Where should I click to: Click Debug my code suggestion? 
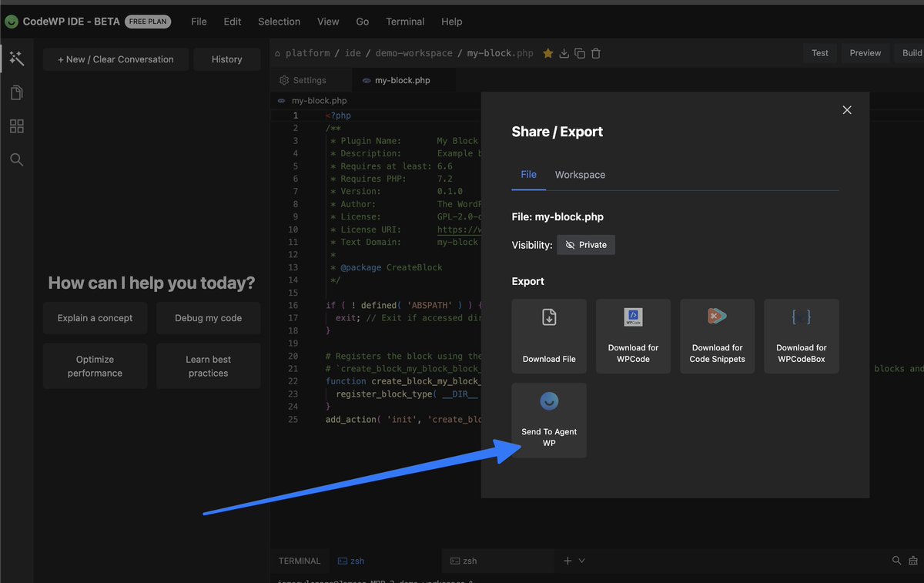coord(208,318)
